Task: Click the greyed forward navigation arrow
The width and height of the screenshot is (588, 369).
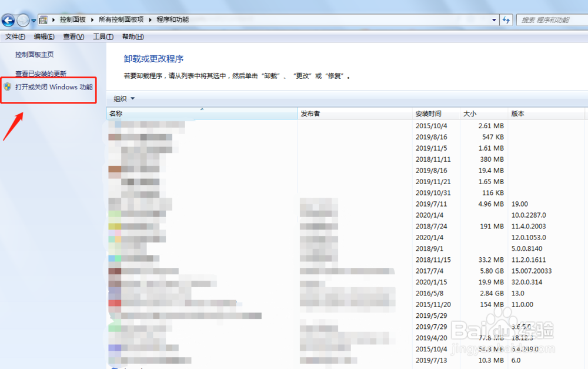Action: [23, 20]
